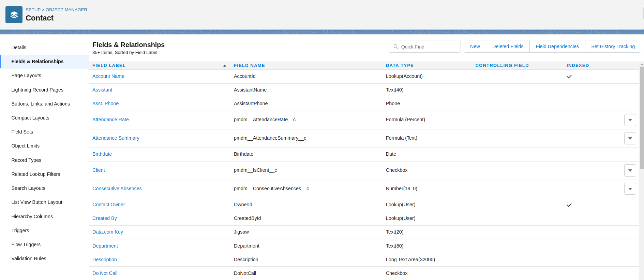The width and height of the screenshot is (644, 280).
Task: Click the Quick Find input field
Action: 425,47
